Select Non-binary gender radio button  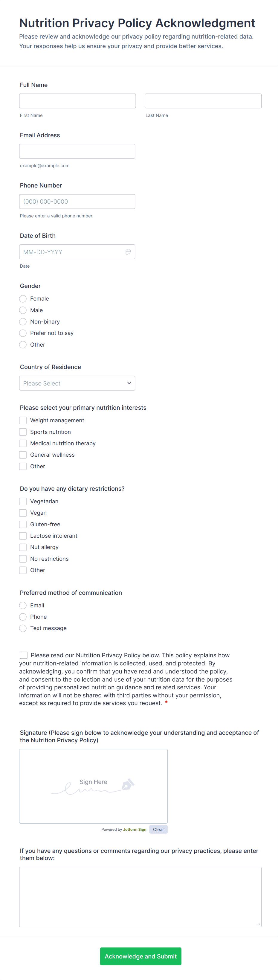click(x=23, y=321)
